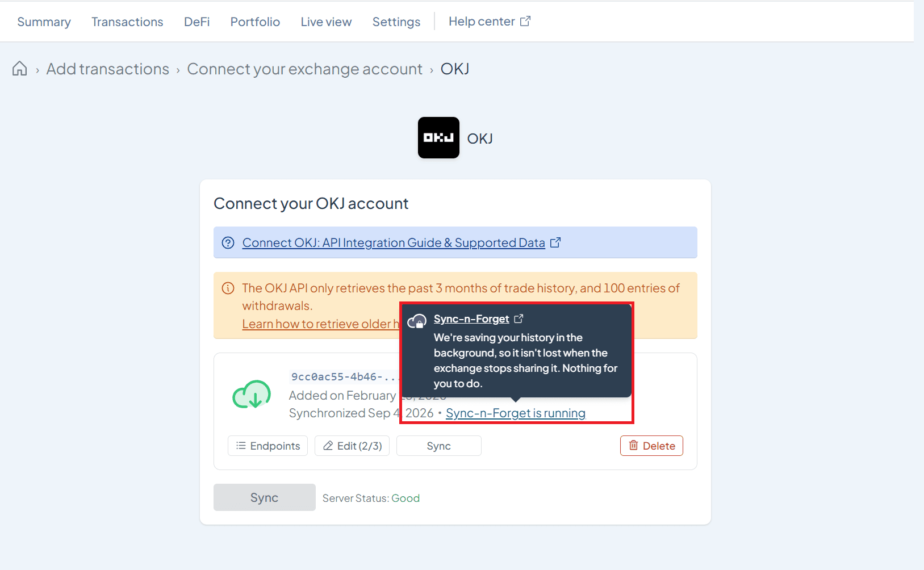
Task: Go to the Portfolio tab
Action: click(x=255, y=22)
